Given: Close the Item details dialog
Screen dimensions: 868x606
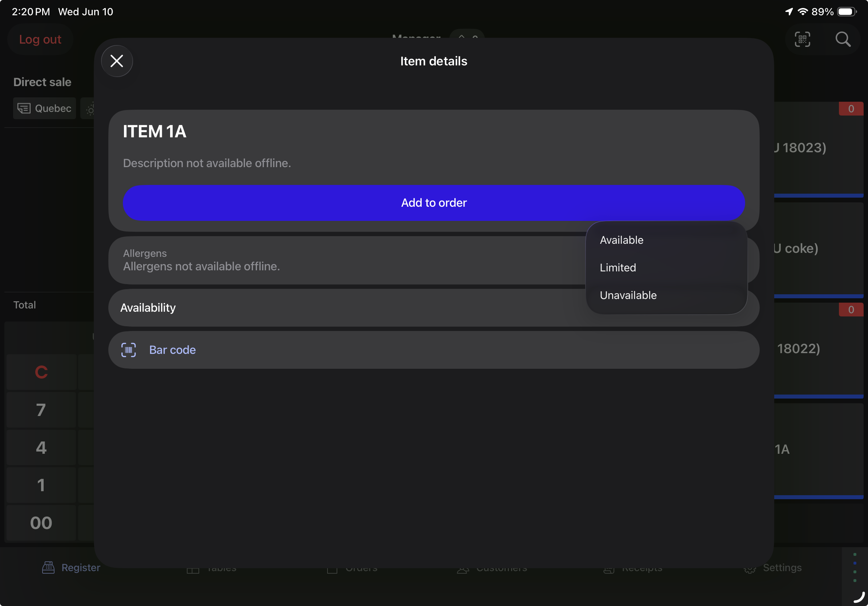Looking at the screenshot, I should tap(117, 61).
